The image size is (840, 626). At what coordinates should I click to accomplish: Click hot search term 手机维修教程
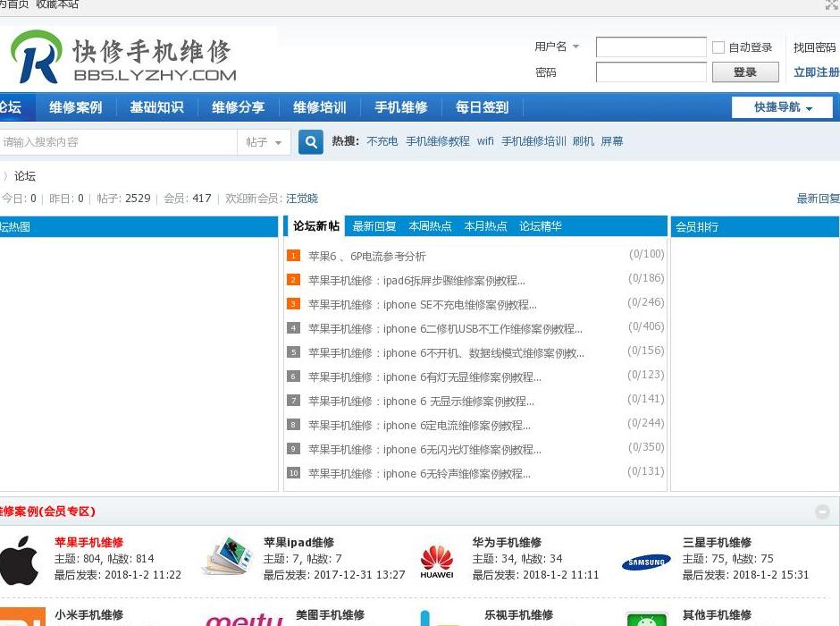pos(438,141)
